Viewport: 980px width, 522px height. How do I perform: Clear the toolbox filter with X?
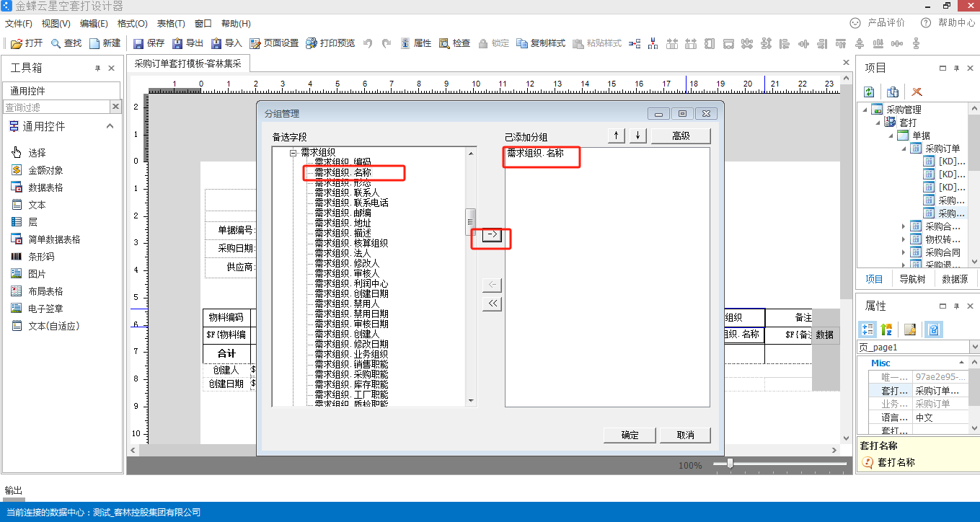pos(116,107)
